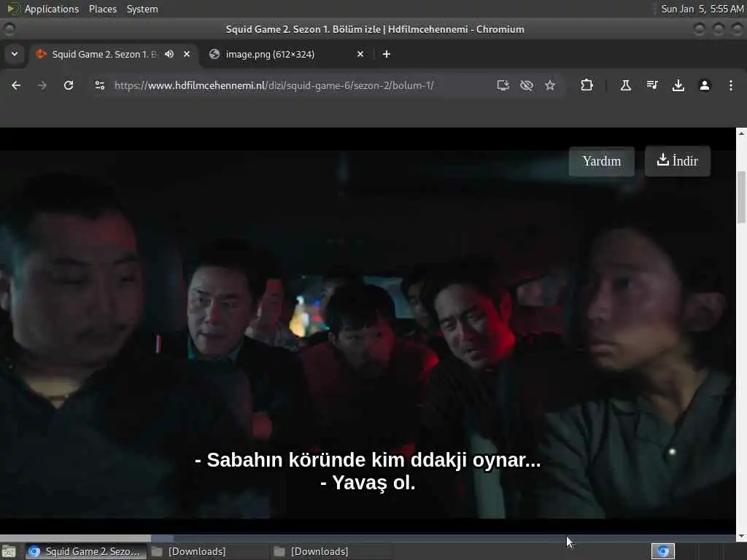Click the install/cast screen icon in address bar
The height and width of the screenshot is (560, 747).
tap(503, 85)
